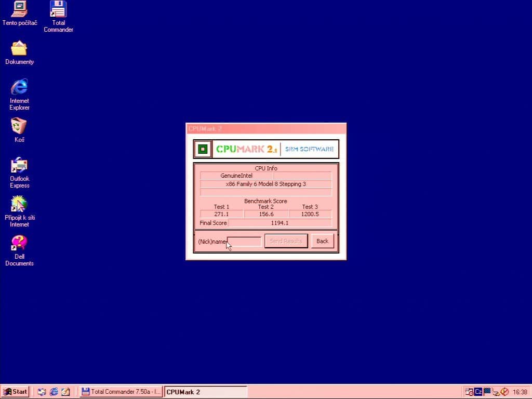Click Test 1 score 271.1

pos(221,214)
